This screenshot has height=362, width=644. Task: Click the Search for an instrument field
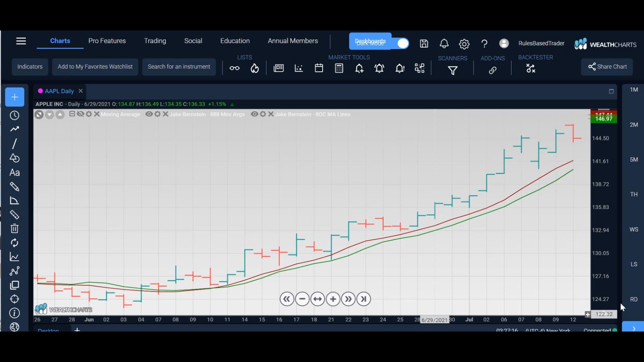[179, 67]
